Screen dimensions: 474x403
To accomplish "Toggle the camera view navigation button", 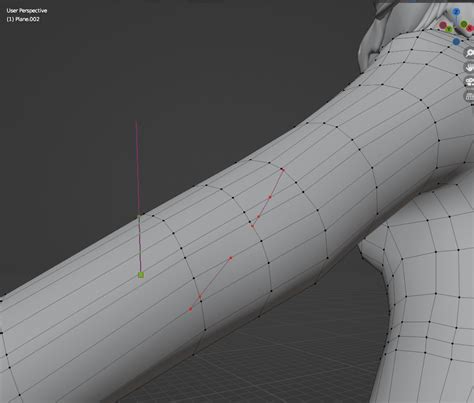I will 469,82.
